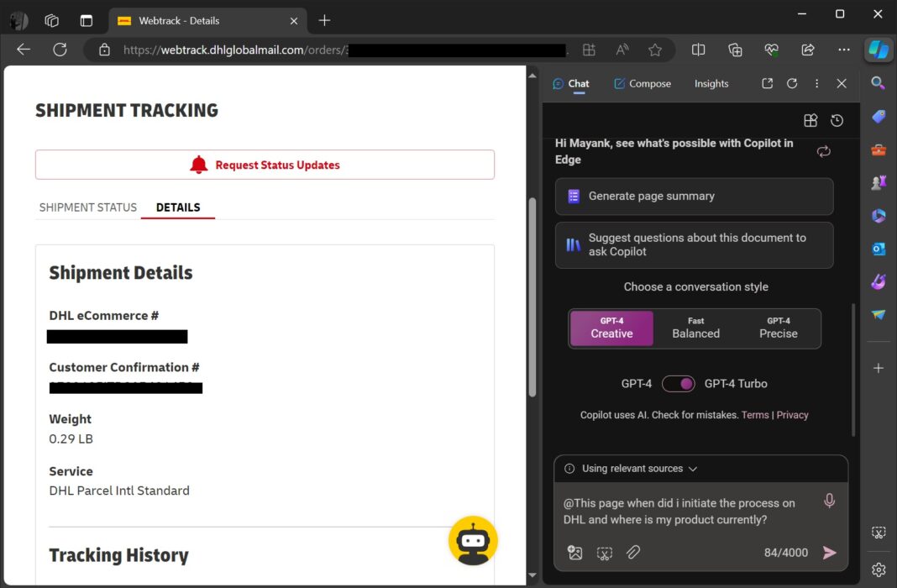Open the sidebar Drop paper plane icon
Screen dimensions: 897x588
[x=879, y=315]
